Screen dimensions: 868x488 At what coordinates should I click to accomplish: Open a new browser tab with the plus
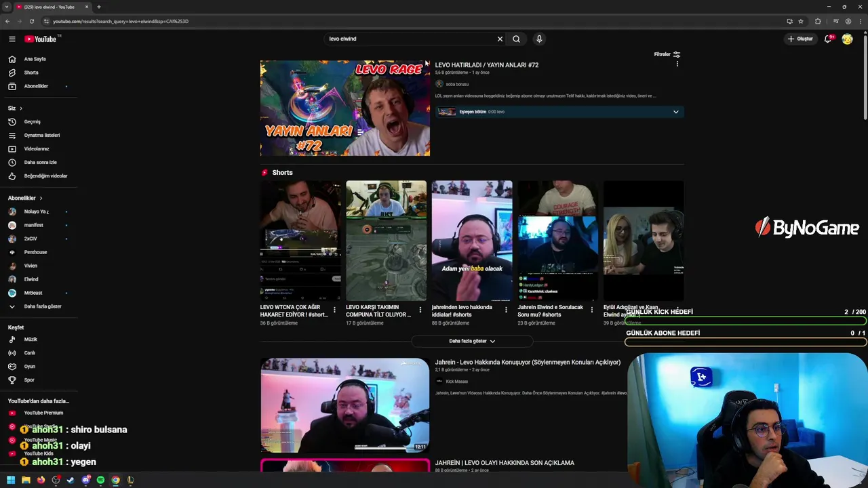[99, 7]
